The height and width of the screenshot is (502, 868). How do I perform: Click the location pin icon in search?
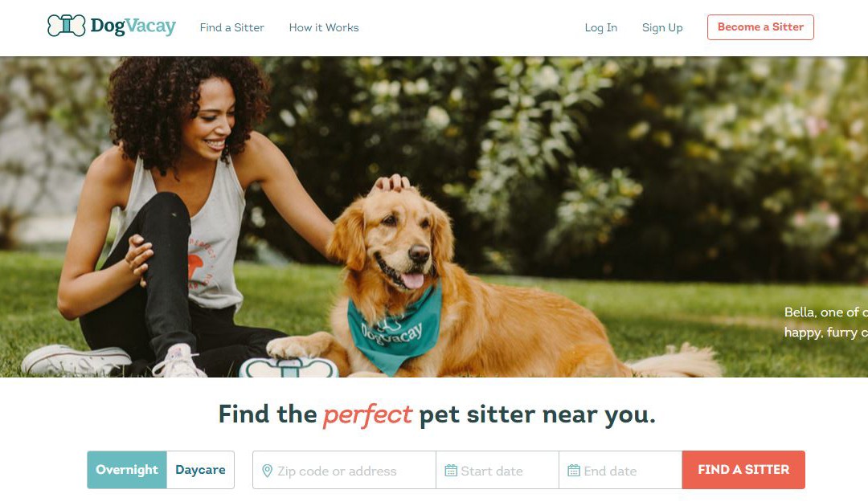(267, 471)
